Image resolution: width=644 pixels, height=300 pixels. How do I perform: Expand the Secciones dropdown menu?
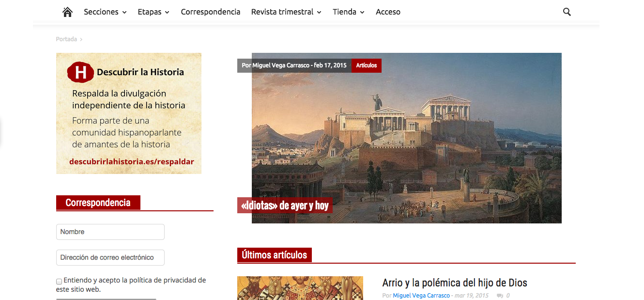tap(105, 12)
